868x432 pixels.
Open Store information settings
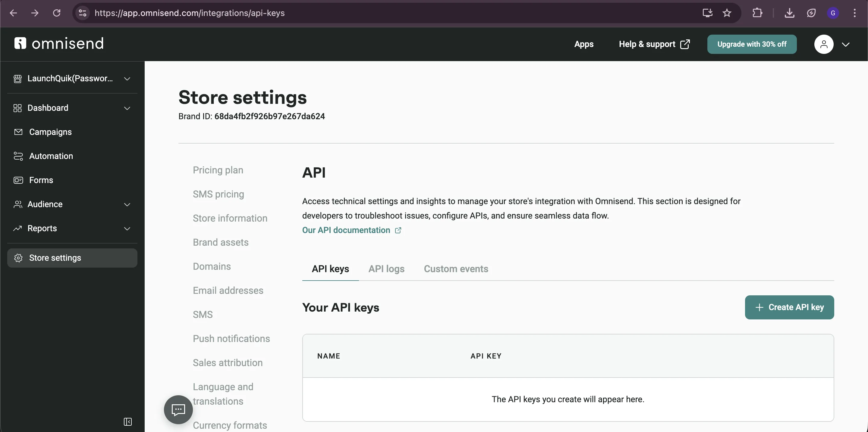230,218
